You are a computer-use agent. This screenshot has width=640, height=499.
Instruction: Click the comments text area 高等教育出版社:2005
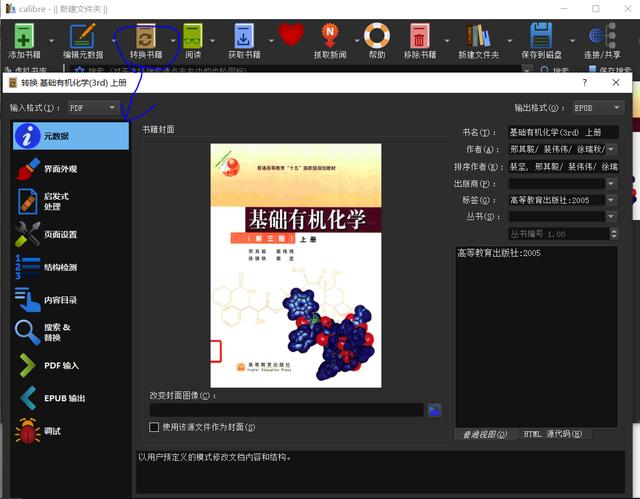tap(536, 337)
